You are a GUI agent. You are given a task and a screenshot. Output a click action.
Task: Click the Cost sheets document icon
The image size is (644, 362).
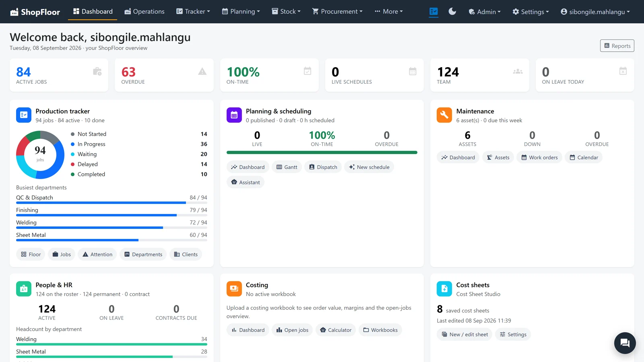point(444,289)
